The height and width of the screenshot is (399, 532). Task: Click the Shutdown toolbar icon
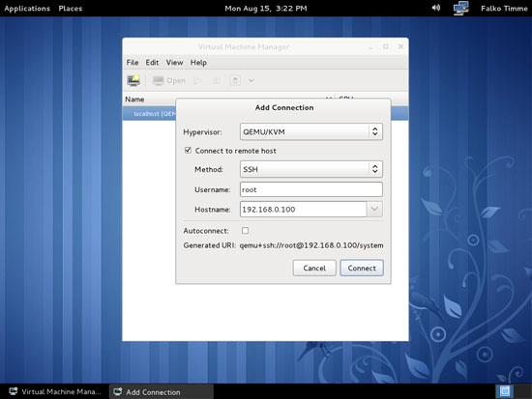[235, 81]
